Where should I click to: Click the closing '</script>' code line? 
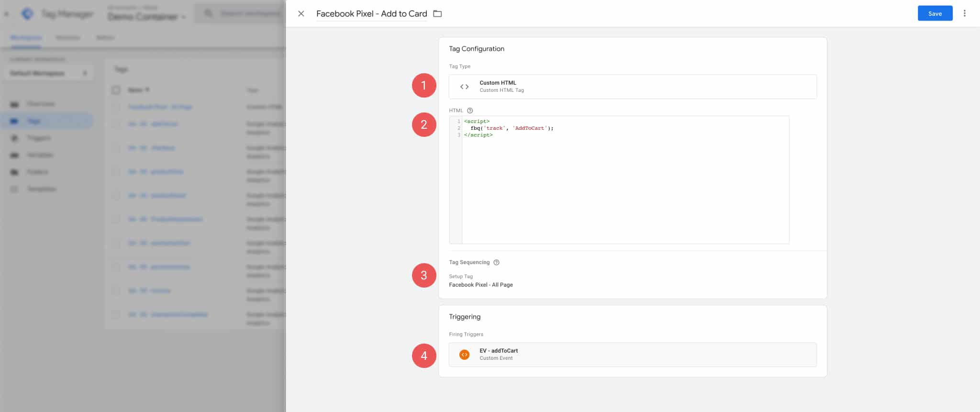(478, 135)
